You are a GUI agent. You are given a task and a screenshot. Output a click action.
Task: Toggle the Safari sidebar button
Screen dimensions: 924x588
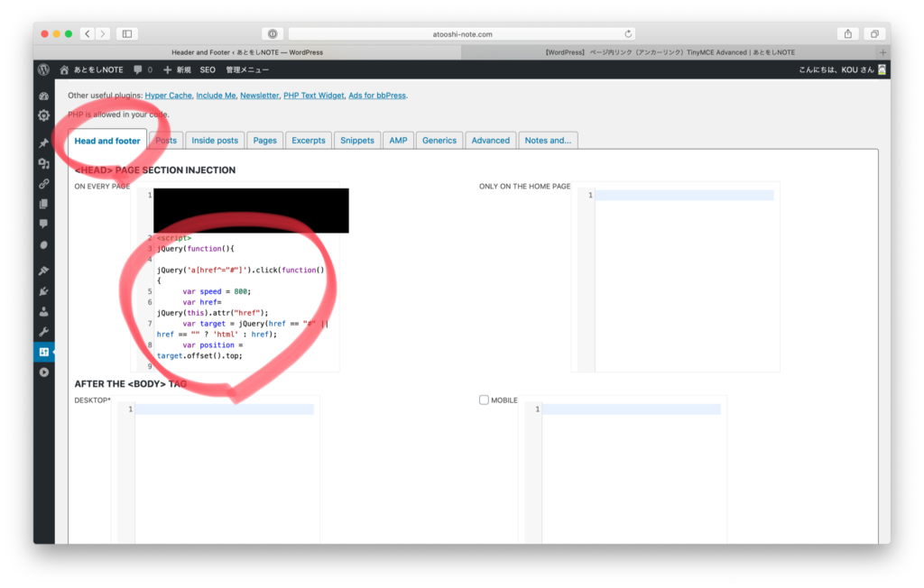coord(126,33)
